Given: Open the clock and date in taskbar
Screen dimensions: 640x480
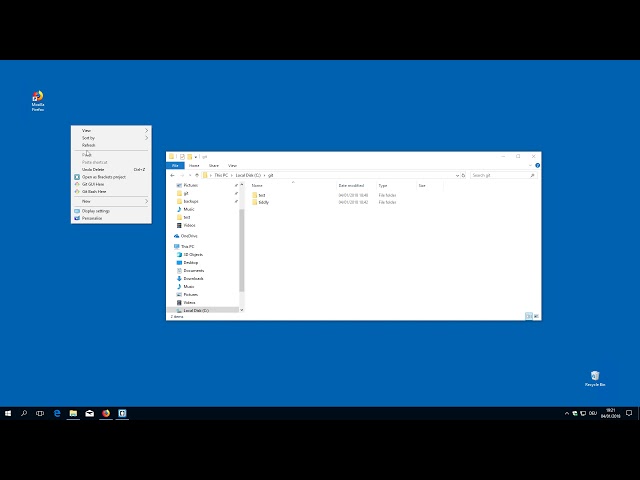Looking at the screenshot, I should [x=611, y=413].
